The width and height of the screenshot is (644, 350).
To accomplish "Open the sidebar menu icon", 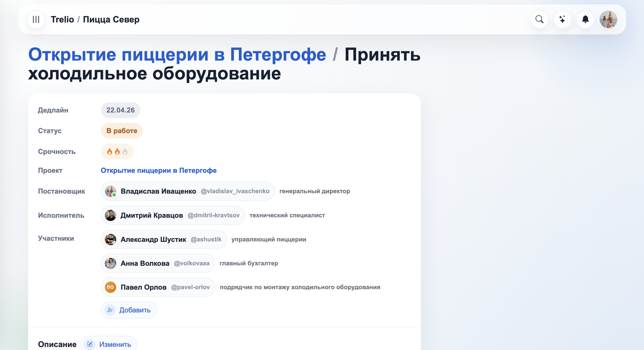I will coord(36,19).
